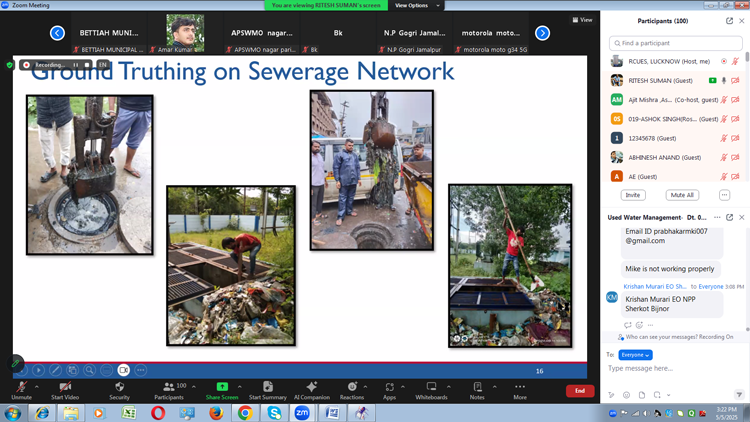Click the green Share Screen icon
The image size is (750, 422).
tap(222, 387)
